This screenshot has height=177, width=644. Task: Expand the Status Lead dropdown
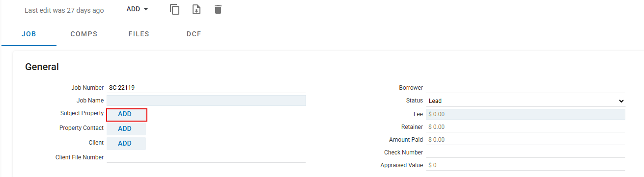(x=526, y=101)
